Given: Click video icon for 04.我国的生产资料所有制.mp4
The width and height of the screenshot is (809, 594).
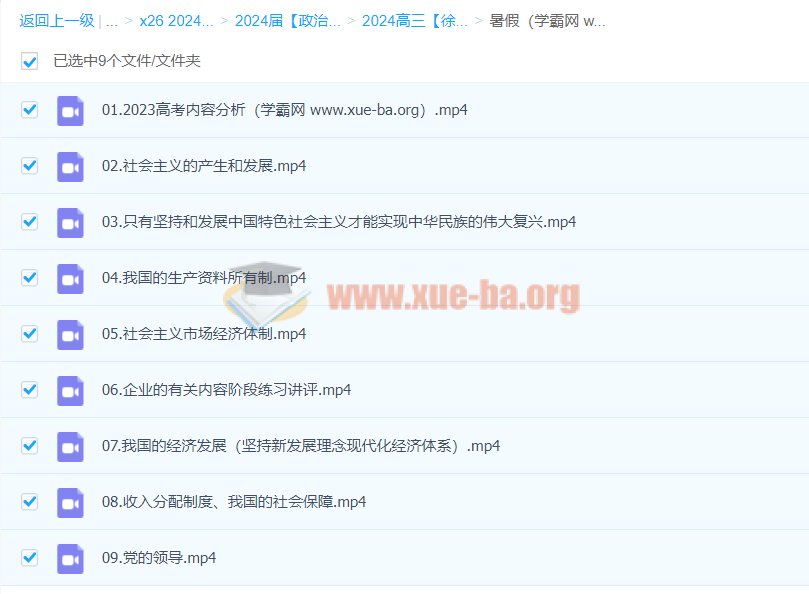Looking at the screenshot, I should point(70,278).
